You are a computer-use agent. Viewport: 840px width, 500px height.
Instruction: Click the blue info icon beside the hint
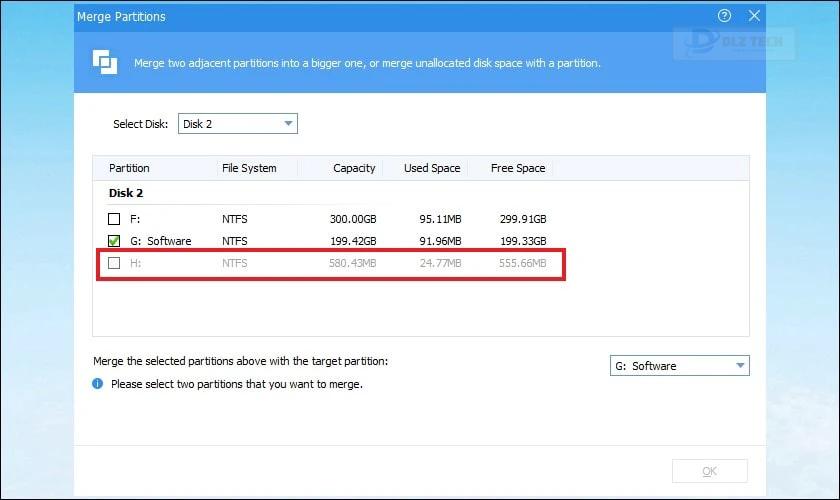click(x=98, y=384)
